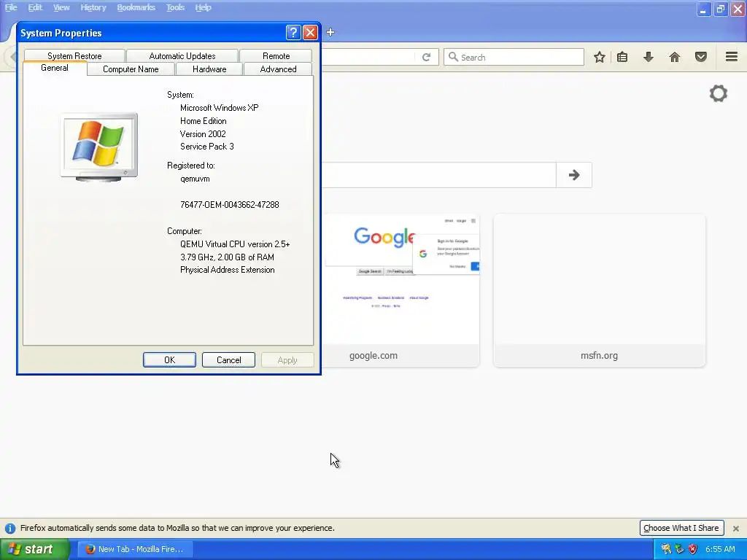Click the Firefox bookmark star icon
The image size is (747, 560).
(x=600, y=57)
